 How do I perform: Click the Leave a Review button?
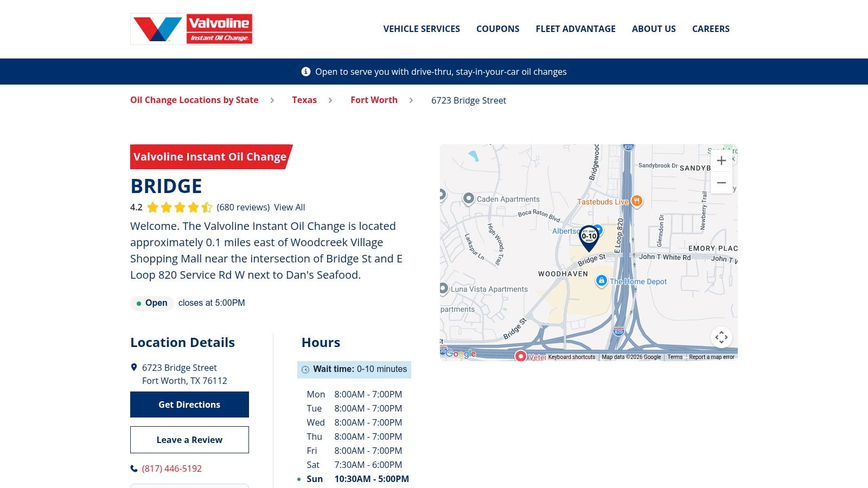[x=189, y=440]
